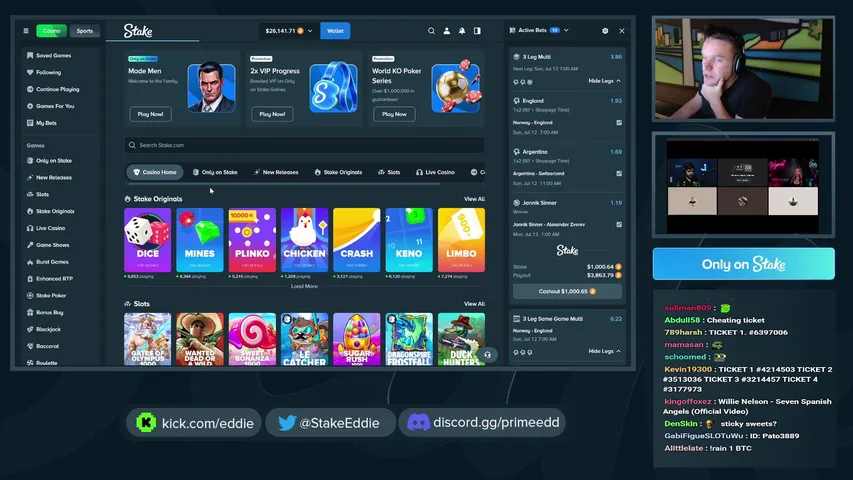Open the user profile icon
This screenshot has height=480, width=853.
pos(447,31)
